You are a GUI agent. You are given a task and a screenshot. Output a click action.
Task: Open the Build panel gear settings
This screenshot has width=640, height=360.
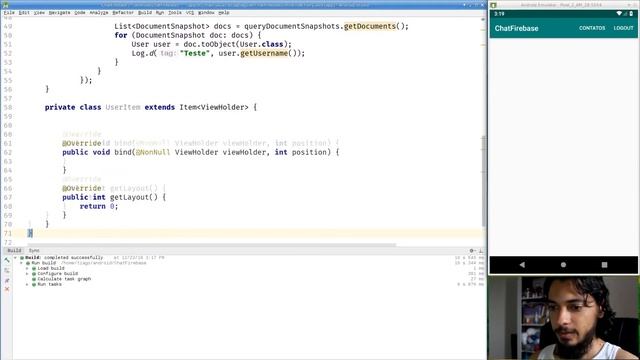coord(472,251)
